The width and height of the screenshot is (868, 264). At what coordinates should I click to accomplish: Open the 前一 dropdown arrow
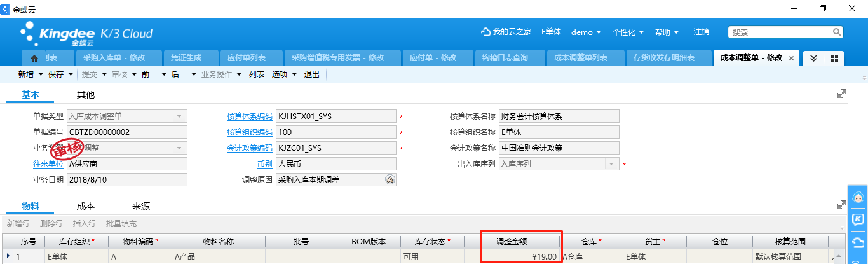click(164, 74)
